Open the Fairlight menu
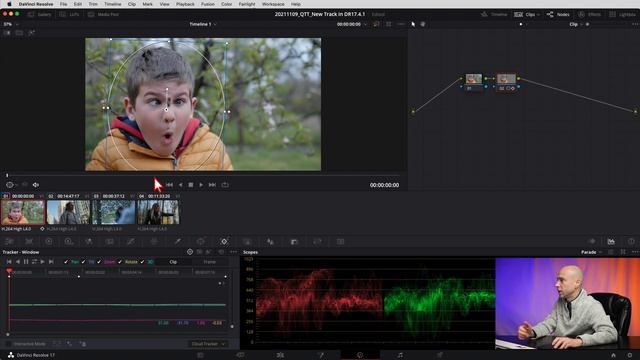The width and height of the screenshot is (640, 360). (x=247, y=4)
